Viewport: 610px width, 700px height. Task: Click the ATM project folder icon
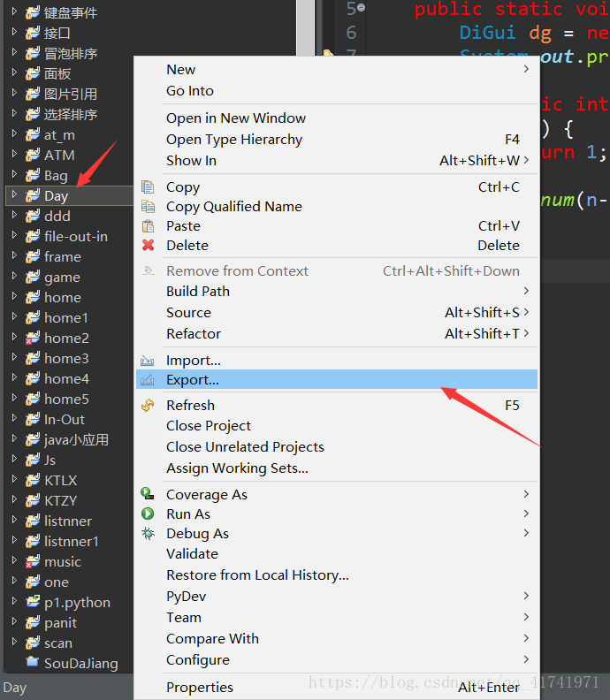tap(33, 155)
